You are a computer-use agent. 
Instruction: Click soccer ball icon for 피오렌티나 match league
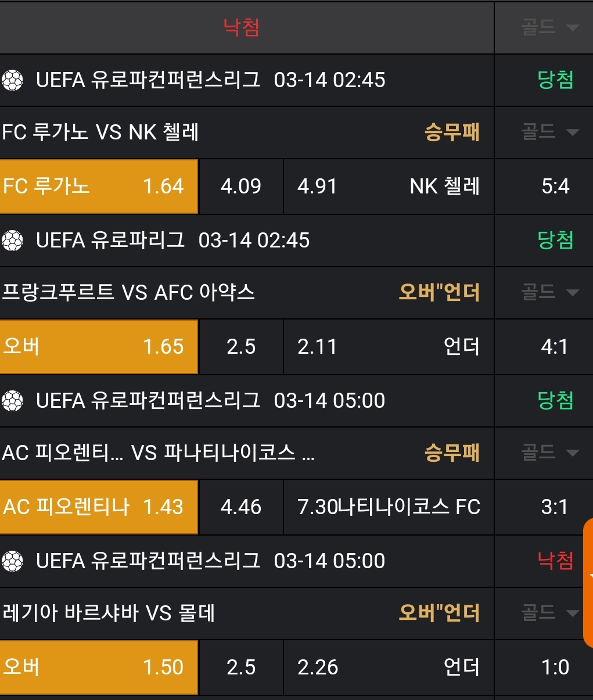12,401
